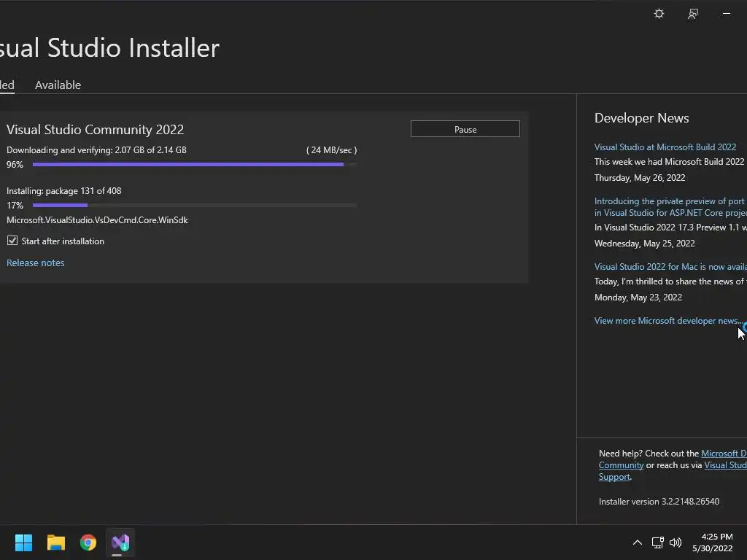Select the Developer News heading

tap(641, 118)
